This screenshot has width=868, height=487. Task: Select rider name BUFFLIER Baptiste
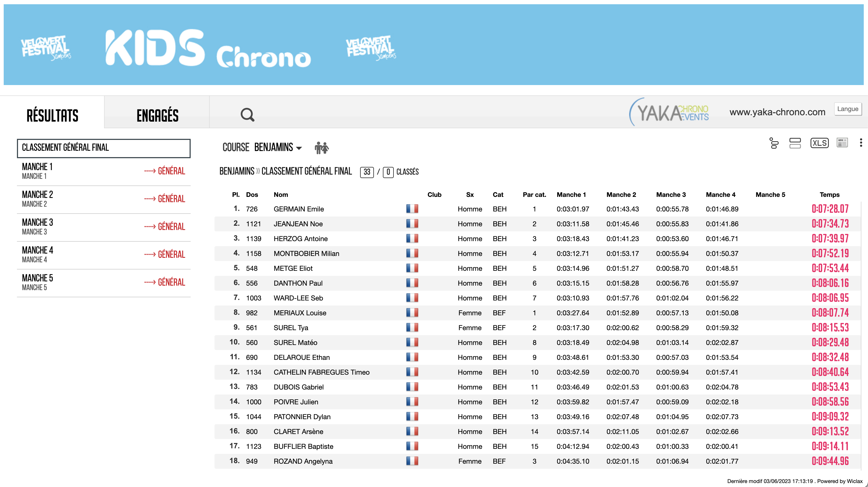tap(303, 446)
